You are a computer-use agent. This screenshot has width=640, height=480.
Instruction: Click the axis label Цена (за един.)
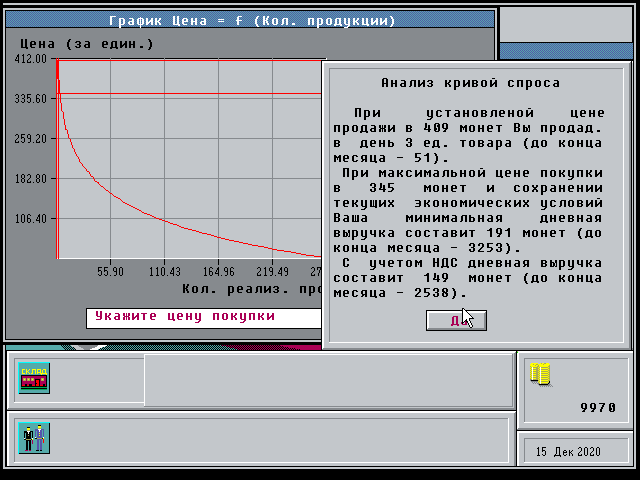tap(87, 44)
